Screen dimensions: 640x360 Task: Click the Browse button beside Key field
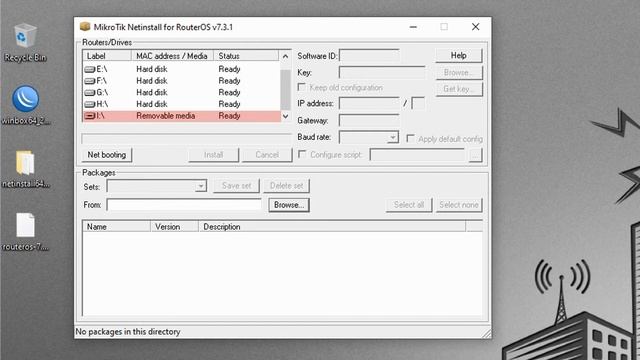(x=459, y=72)
